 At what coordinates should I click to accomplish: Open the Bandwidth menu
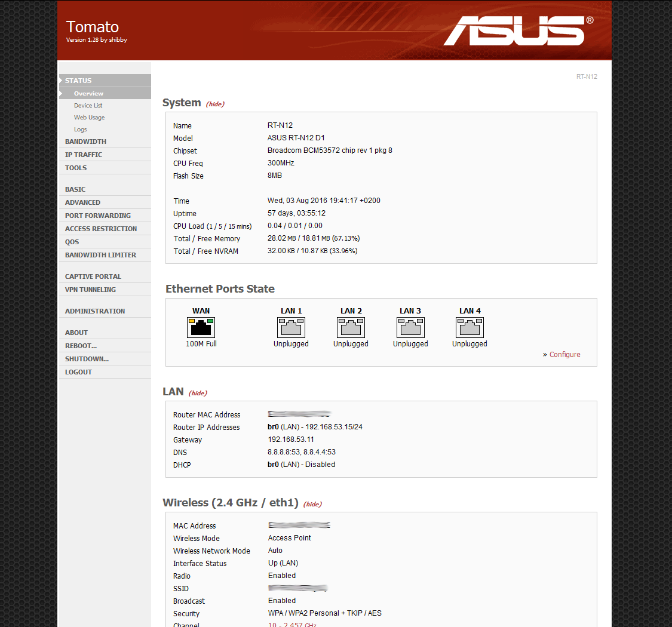coord(105,142)
